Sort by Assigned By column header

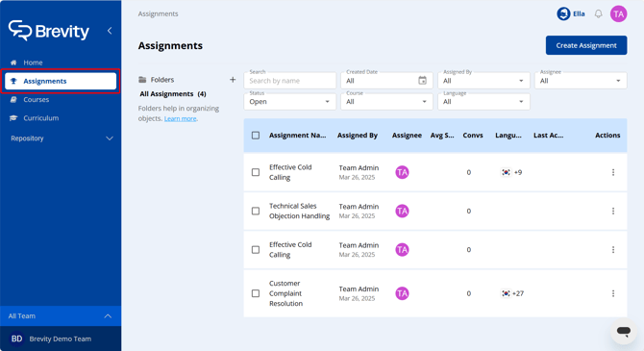pyautogui.click(x=358, y=136)
